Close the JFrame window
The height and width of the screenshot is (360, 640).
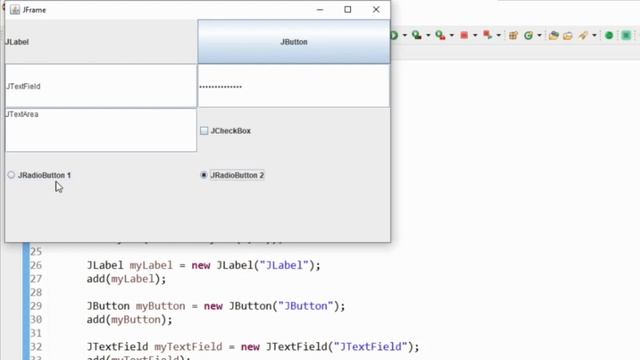(376, 9)
